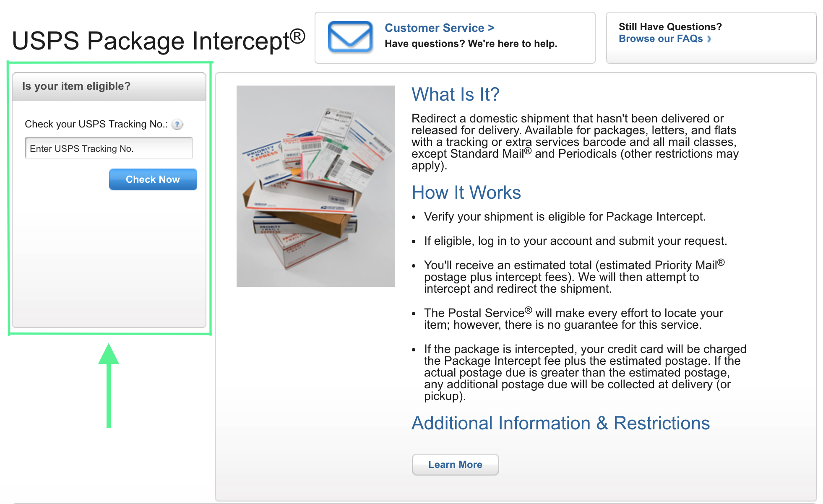Click the Is your item eligible? header
The width and height of the screenshot is (823, 504).
point(76,86)
